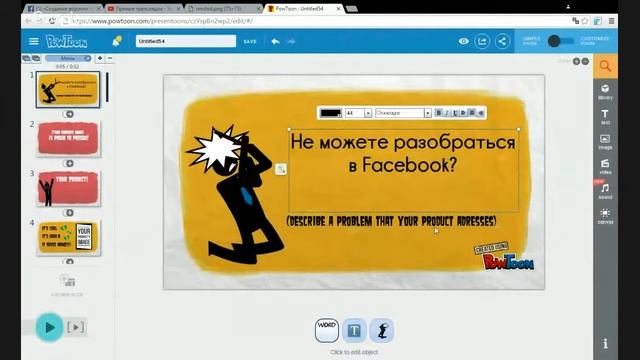
Task: Add a new slide at list bottom
Action: pos(67,281)
